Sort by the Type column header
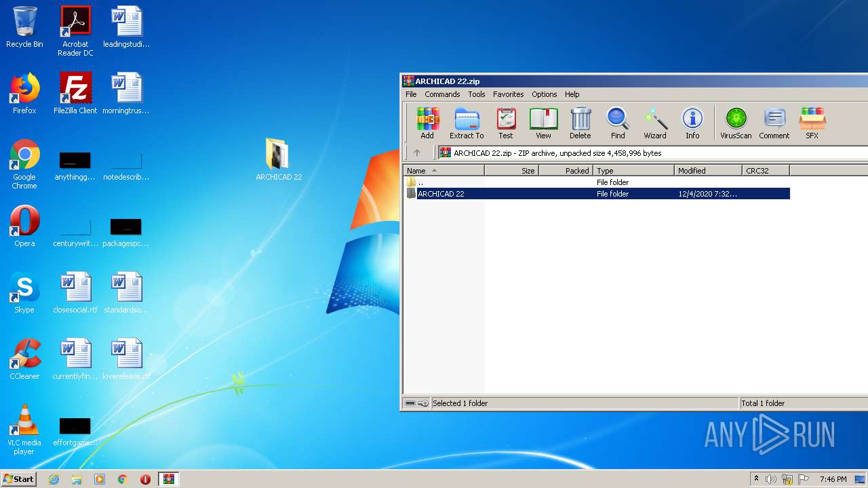The width and height of the screenshot is (868, 488). [634, 171]
